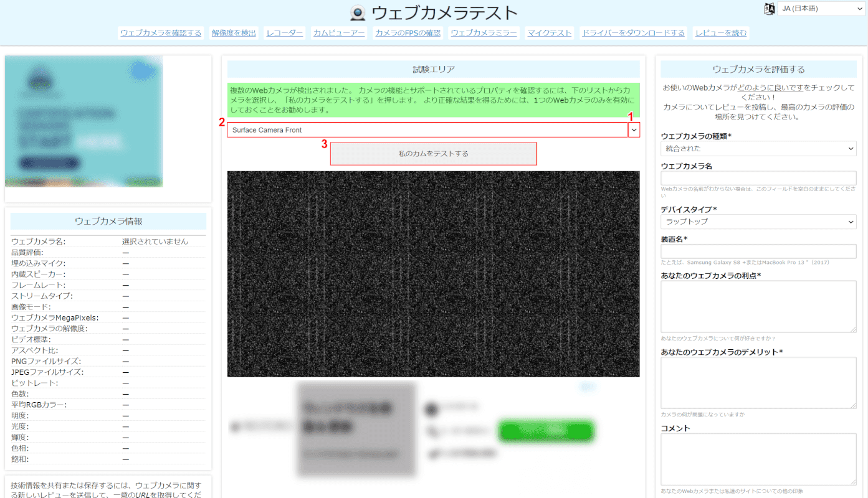Click the 選択されていません value text
868x498 pixels.
(x=155, y=242)
